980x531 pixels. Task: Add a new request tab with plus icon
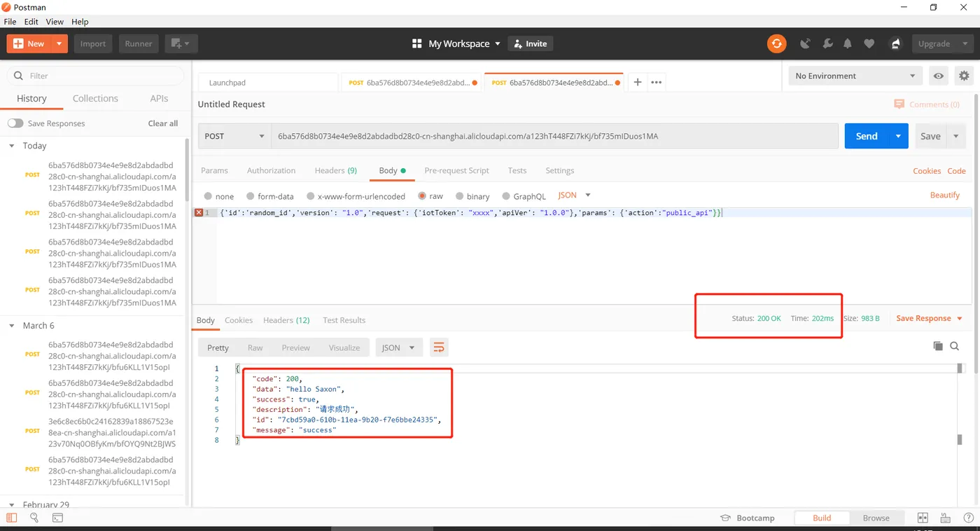click(x=638, y=82)
